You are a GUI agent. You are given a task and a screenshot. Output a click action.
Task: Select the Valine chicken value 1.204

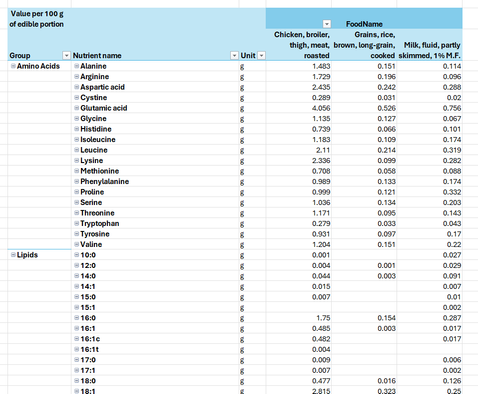pos(299,244)
